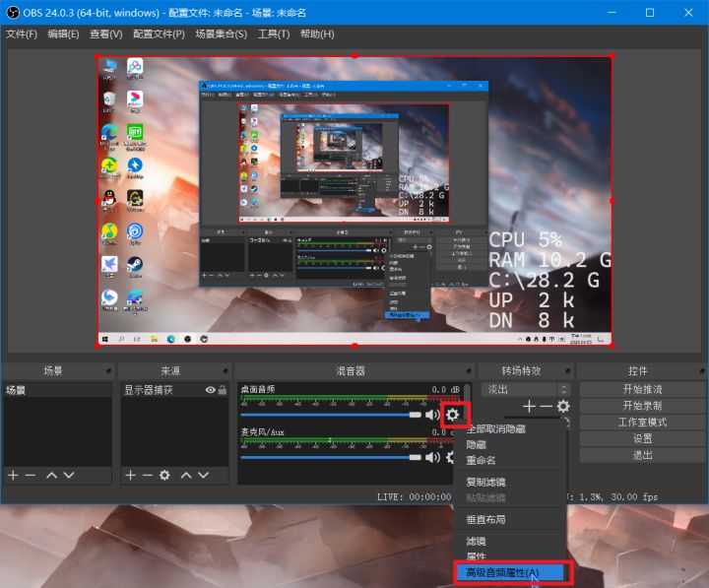709x588 pixels.
Task: Open the 帮助(H) menu
Action: [x=317, y=34]
